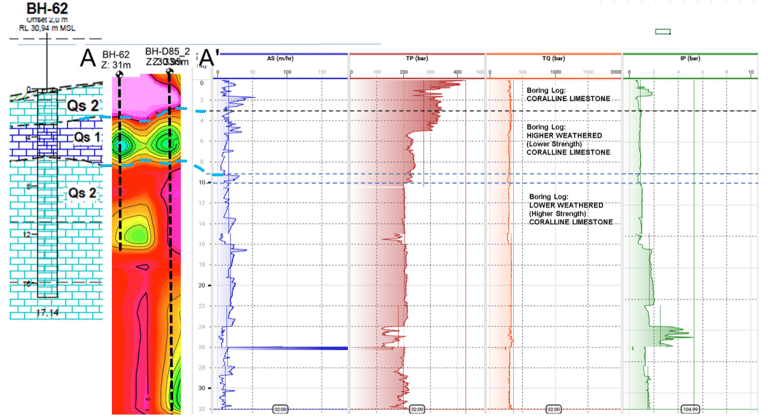Select the '(Lower Strength)' annotation line
This screenshot has height=420, width=768.
(x=554, y=144)
